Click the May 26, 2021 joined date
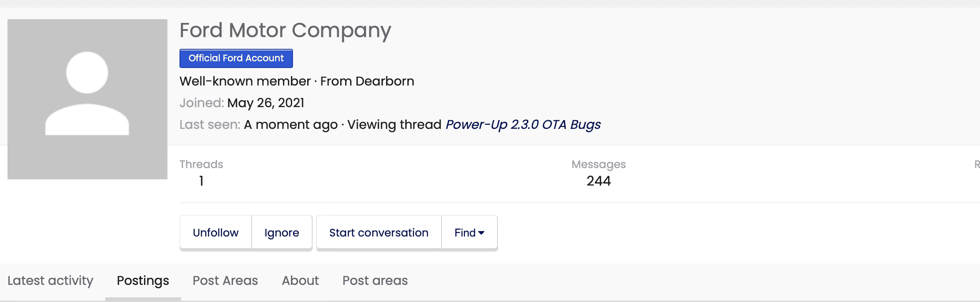This screenshot has width=980, height=302. [x=265, y=103]
